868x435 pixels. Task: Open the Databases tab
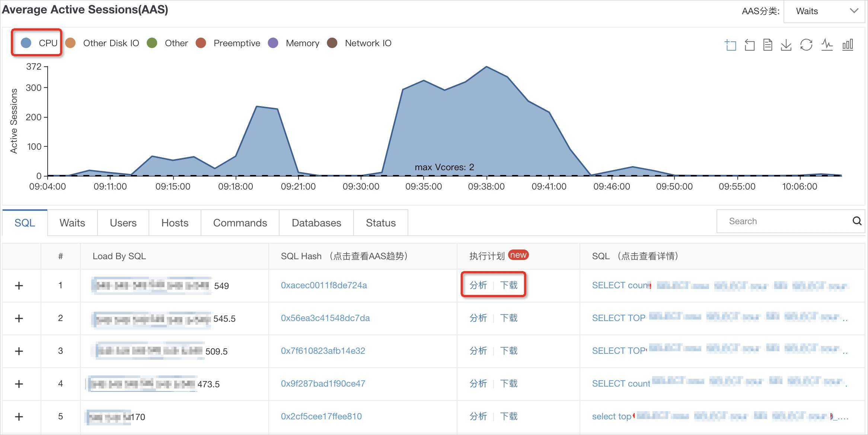click(x=316, y=222)
